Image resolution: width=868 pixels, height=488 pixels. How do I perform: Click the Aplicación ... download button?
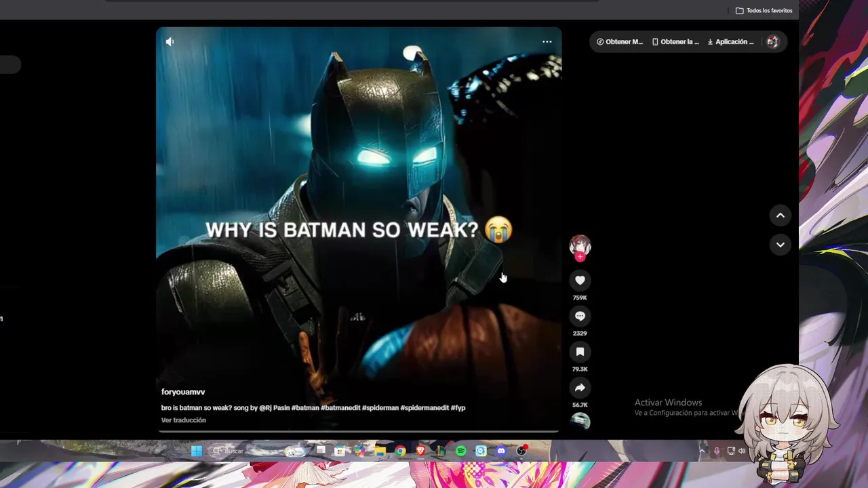point(730,41)
